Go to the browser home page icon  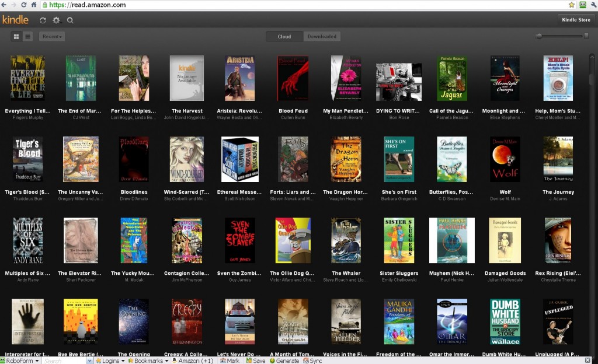click(33, 5)
